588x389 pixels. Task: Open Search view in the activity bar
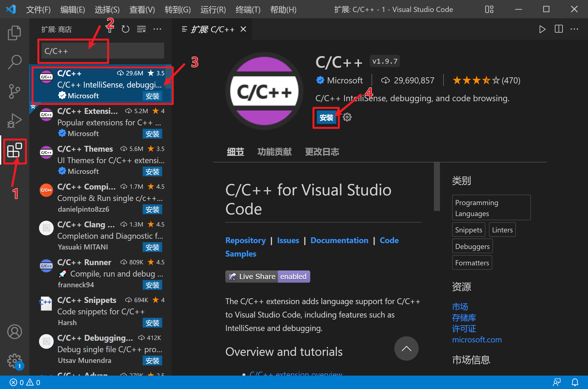[14, 61]
